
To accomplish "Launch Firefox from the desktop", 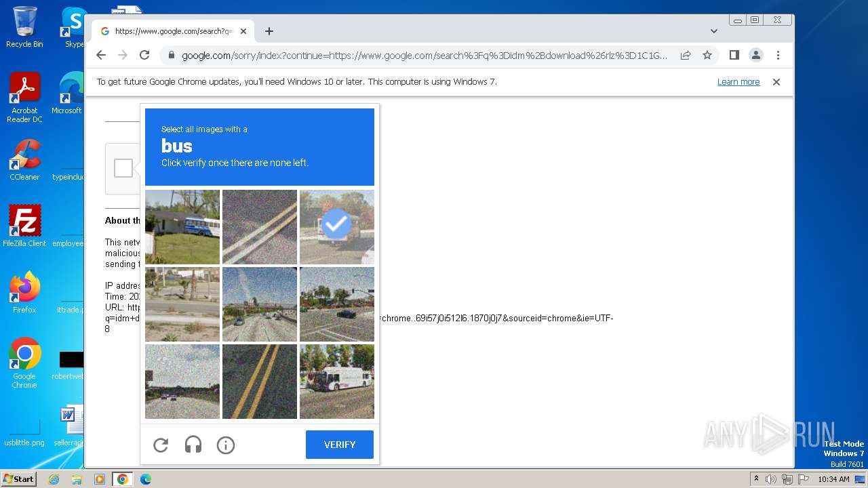I will (24, 292).
